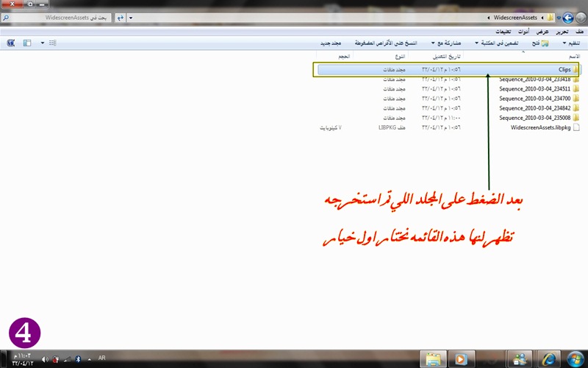Select the WidescreenAssets.libpkg file
This screenshot has height=368, width=588.
click(545, 127)
